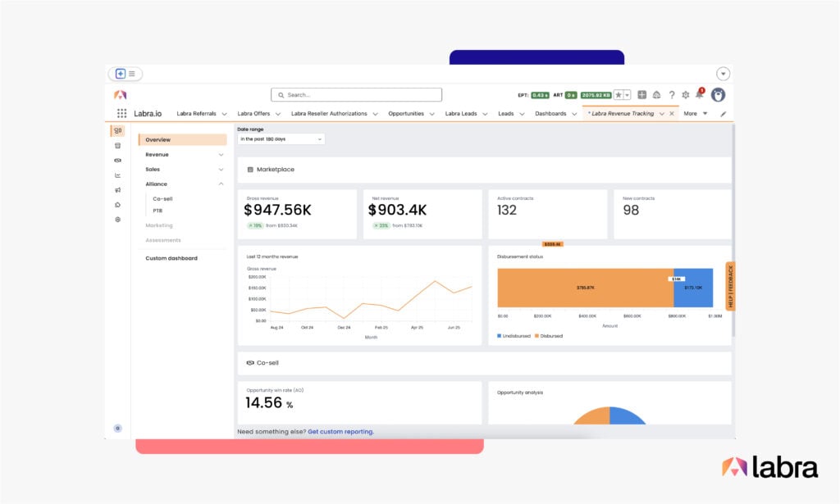
Task: Open the setup gear icon in the header
Action: 685,95
